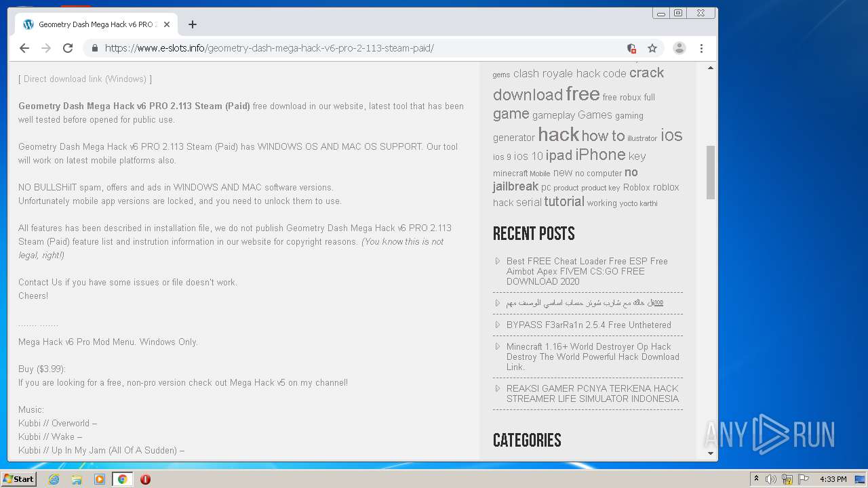Open the 'clash royale' tag link
This screenshot has width=868, height=488.
pos(543,73)
